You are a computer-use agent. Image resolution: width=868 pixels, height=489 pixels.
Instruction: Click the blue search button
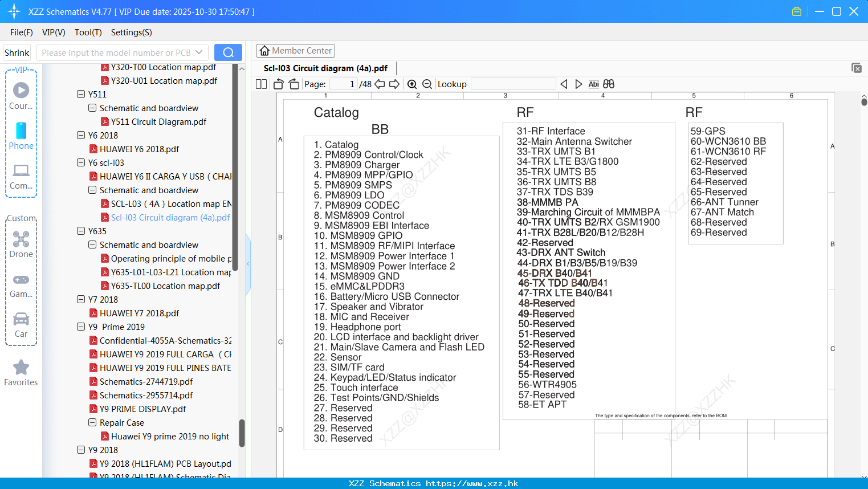pos(228,52)
